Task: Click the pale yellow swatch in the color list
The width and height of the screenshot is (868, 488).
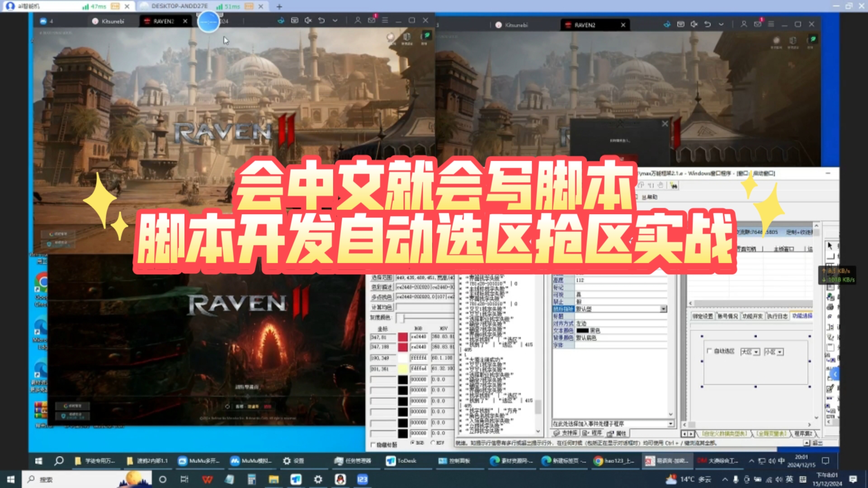Action: click(x=402, y=369)
